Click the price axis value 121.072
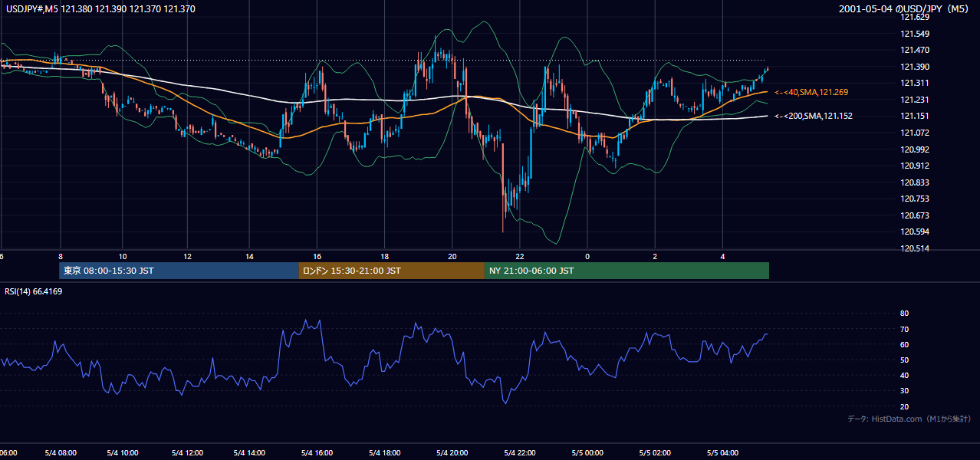The width and height of the screenshot is (980, 460). [x=914, y=133]
